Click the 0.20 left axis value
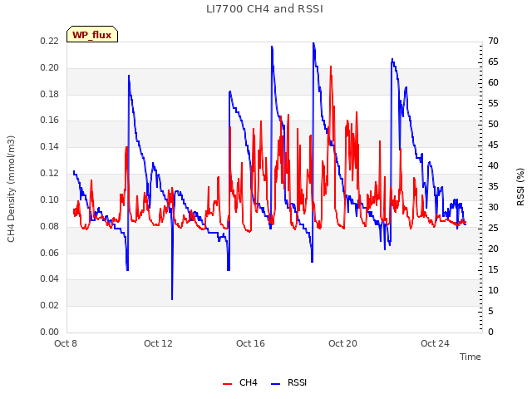The image size is (532, 399). coord(50,68)
